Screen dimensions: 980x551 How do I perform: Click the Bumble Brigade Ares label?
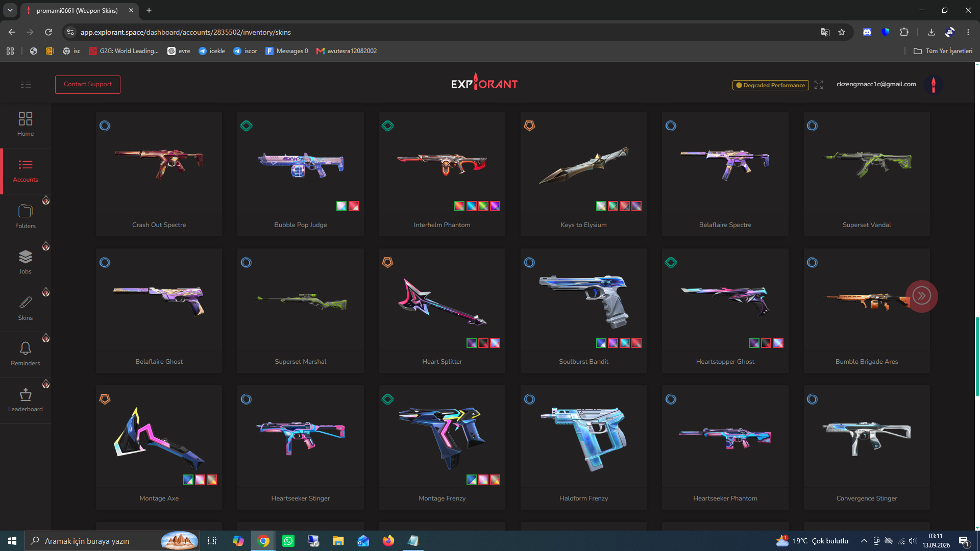867,362
